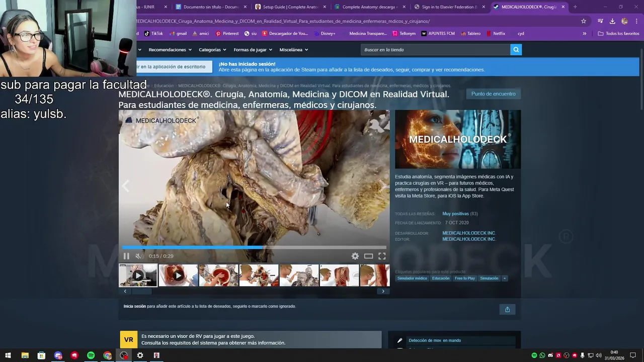Open the browser media control icon

pyautogui.click(x=600, y=21)
